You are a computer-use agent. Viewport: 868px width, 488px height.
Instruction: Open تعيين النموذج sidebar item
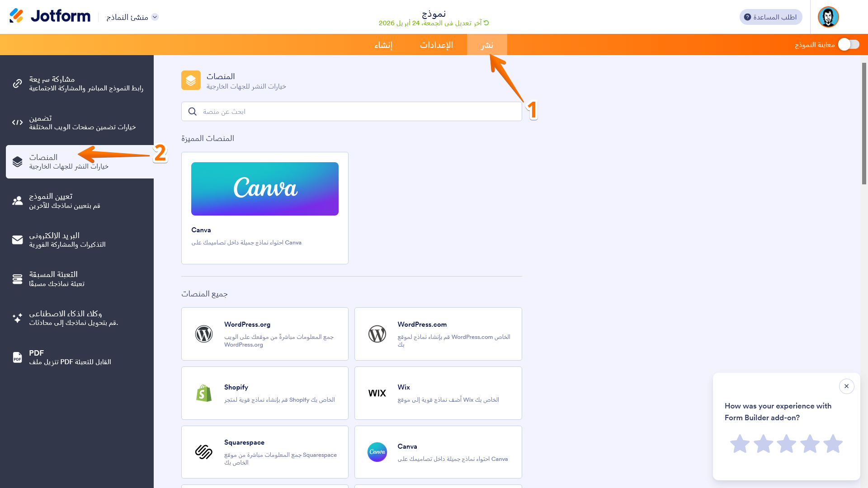[x=80, y=201]
